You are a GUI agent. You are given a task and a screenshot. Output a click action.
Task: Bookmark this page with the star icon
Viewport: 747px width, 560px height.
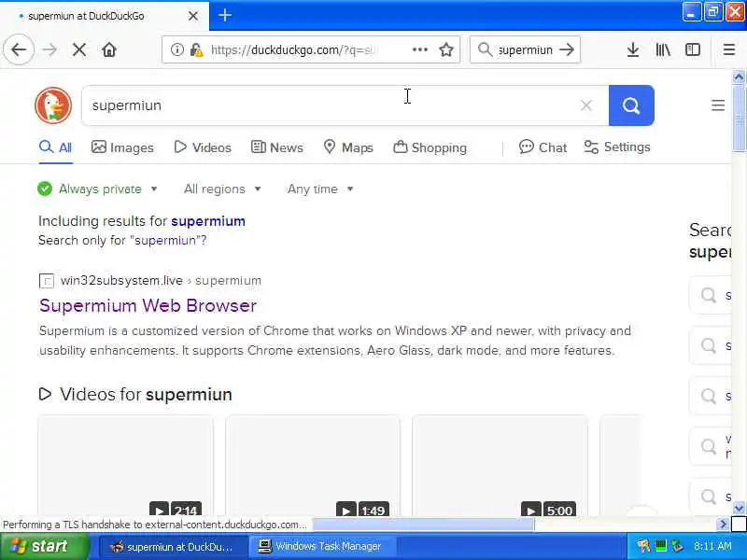point(446,49)
